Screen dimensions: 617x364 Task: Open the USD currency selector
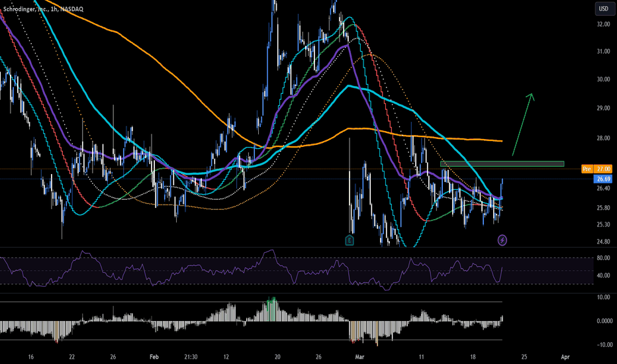603,9
